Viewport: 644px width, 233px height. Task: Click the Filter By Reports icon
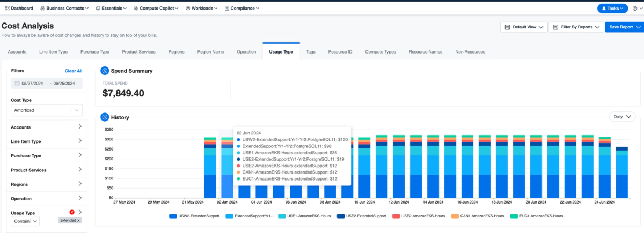point(555,27)
